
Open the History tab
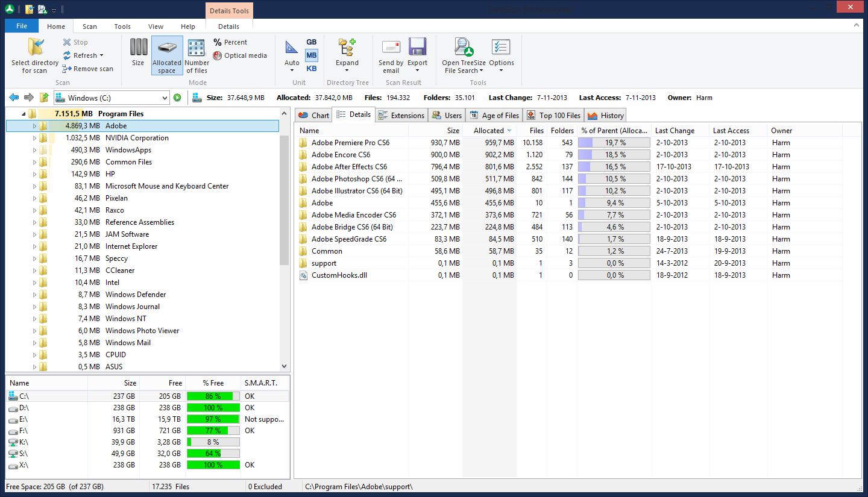click(606, 115)
